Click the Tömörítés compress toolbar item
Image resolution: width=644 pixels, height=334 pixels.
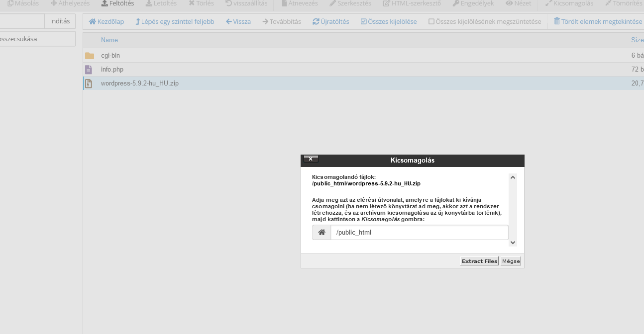[624, 3]
